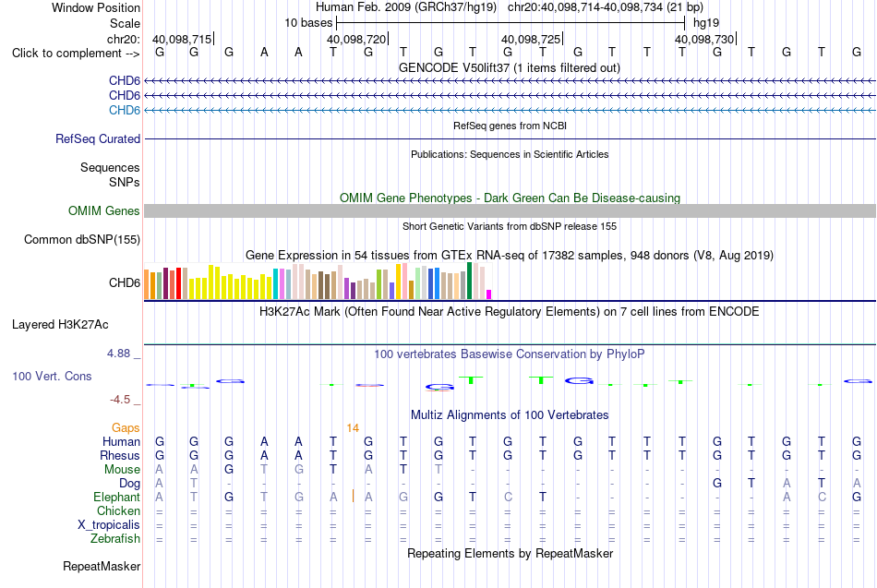Click the first CHD6 GENCODE transcript label
This screenshot has width=877, height=588.
125,80
